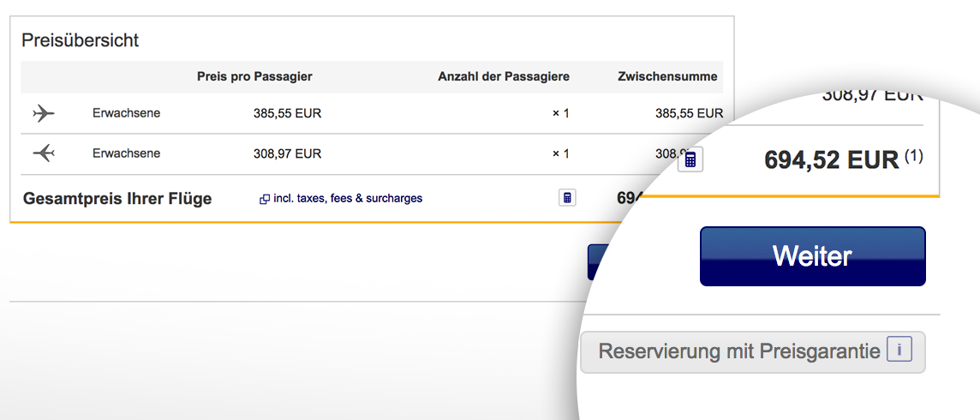The image size is (980, 420).
Task: Click footnote (1) marker beside total price
Action: point(914,156)
